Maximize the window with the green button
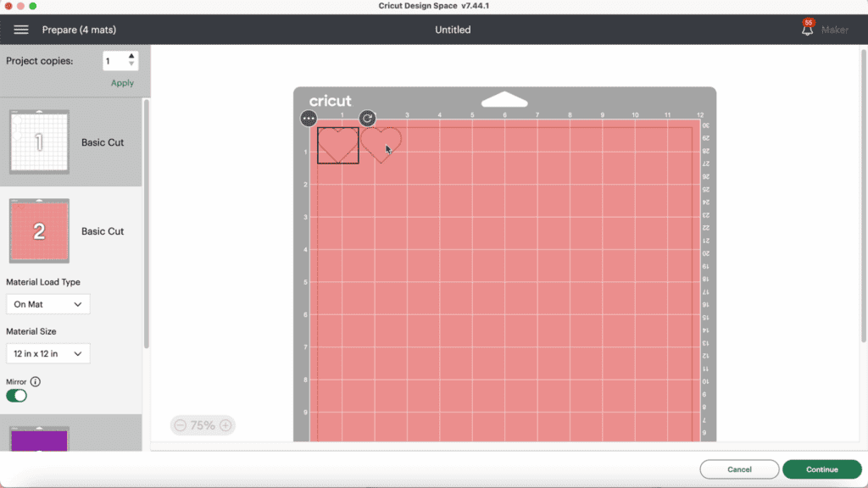Viewport: 868px width, 488px height. pyautogui.click(x=33, y=6)
